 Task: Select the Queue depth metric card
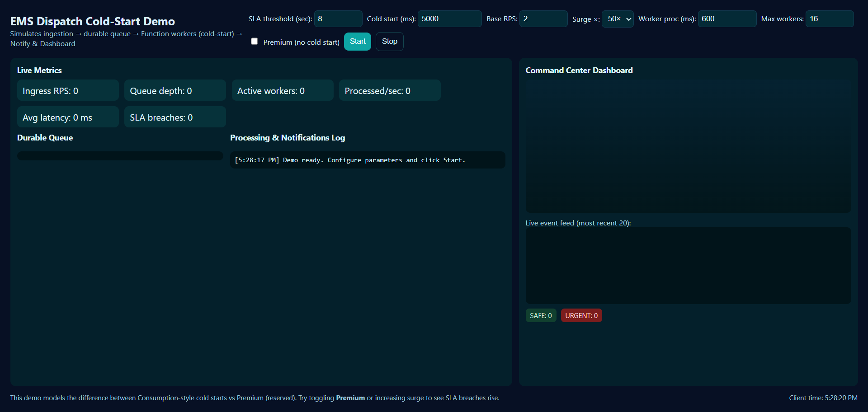point(175,90)
